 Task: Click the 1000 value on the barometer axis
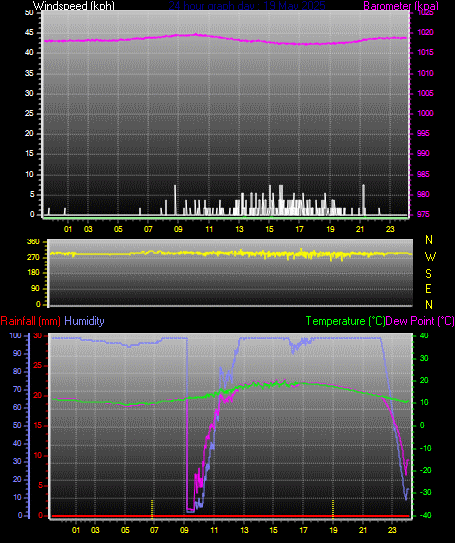[426, 113]
